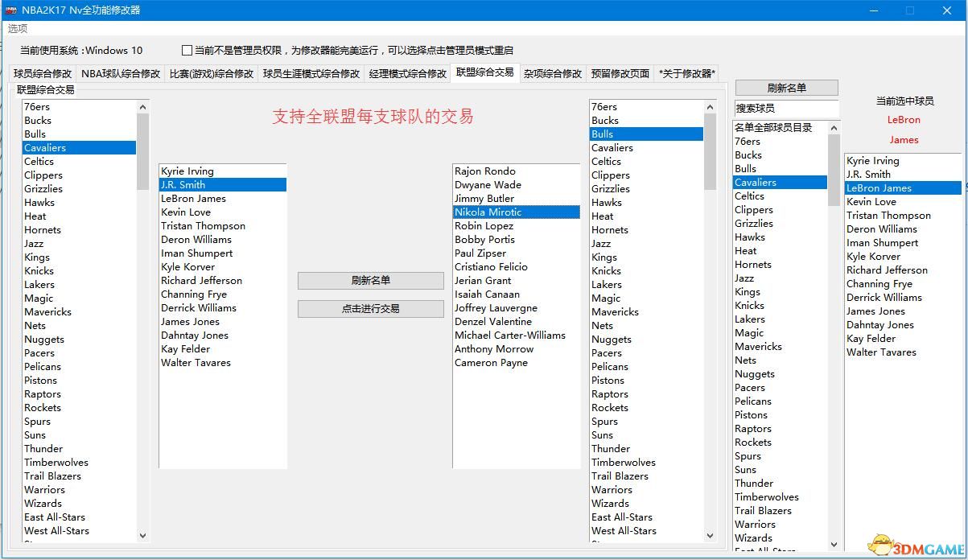The height and width of the screenshot is (560, 968).
Task: Enable the run-as-administrator restart checkbox
Action: pyautogui.click(x=187, y=50)
